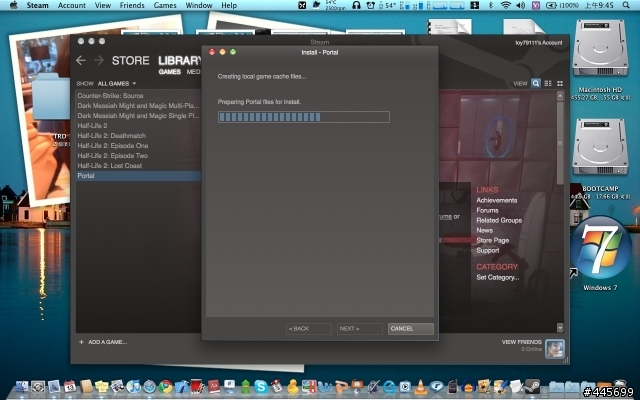Open the News link
This screenshot has height=400, width=640.
tap(484, 230)
